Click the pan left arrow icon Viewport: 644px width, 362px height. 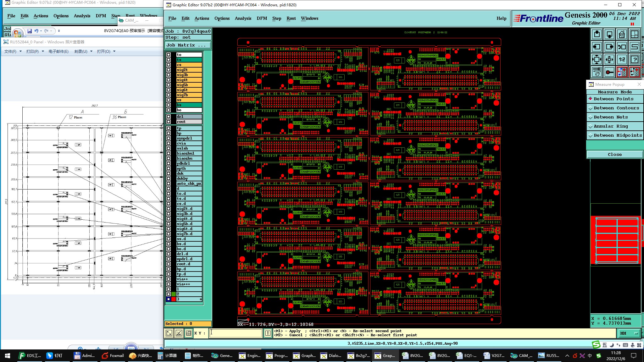click(597, 47)
